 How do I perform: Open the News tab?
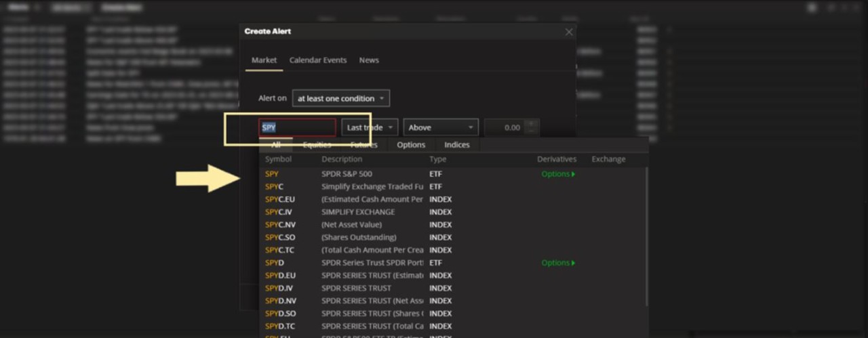[x=369, y=60]
